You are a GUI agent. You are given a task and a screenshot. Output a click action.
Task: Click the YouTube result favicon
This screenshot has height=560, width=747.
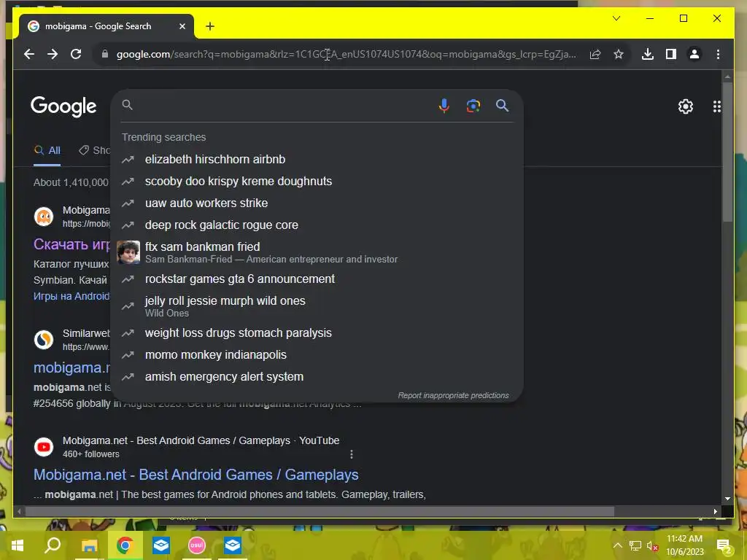click(x=44, y=447)
